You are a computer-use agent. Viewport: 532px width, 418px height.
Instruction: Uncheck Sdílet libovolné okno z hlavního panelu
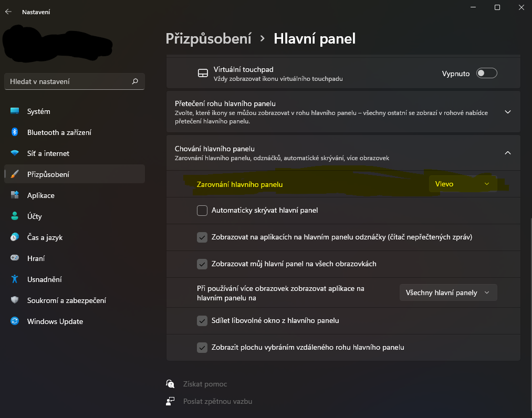[x=202, y=321]
